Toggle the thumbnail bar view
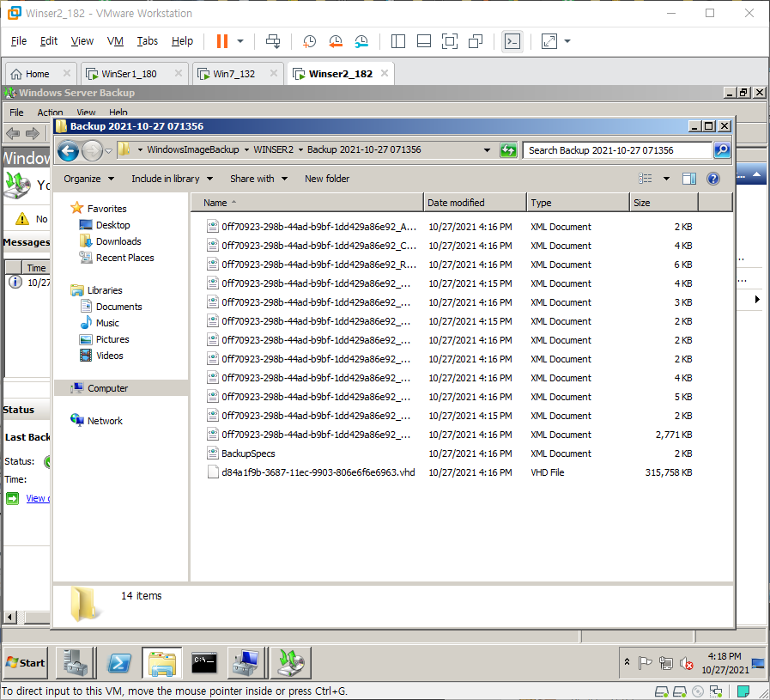This screenshot has width=770, height=700. [x=424, y=41]
